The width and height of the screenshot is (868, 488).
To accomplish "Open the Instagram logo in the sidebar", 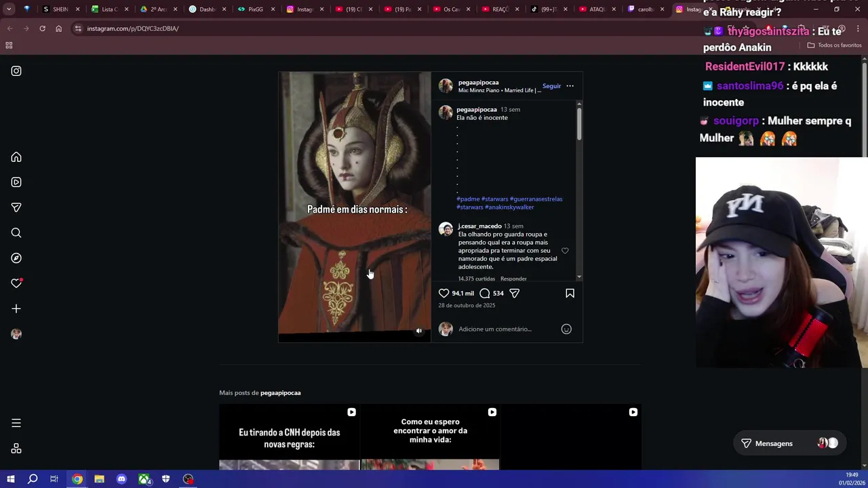I will 16,71.
